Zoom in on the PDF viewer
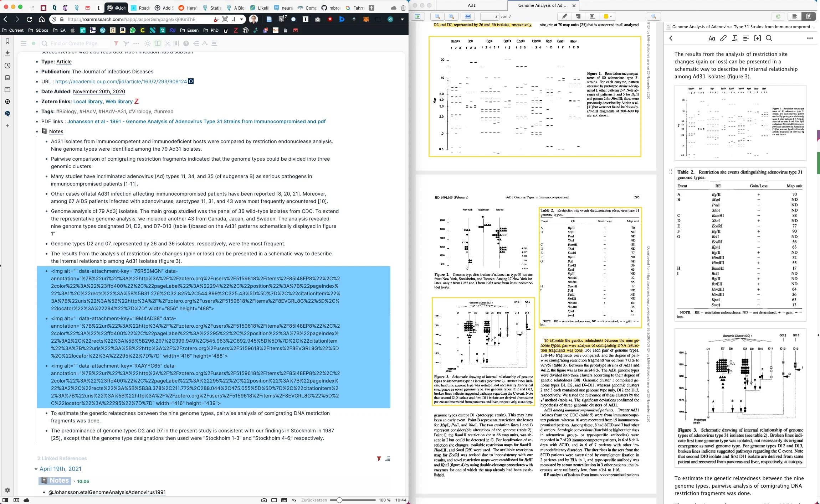The image size is (820, 504). point(451,16)
